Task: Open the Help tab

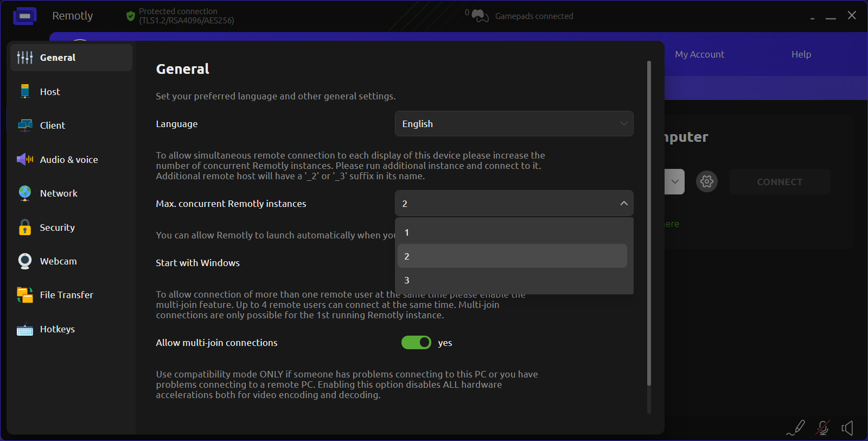Action: pos(801,54)
